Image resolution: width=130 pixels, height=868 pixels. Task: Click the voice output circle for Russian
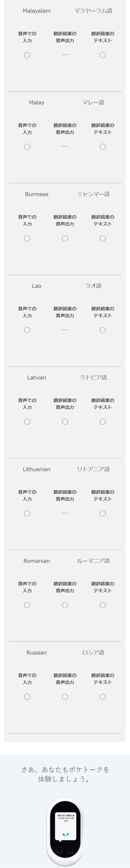65,697
